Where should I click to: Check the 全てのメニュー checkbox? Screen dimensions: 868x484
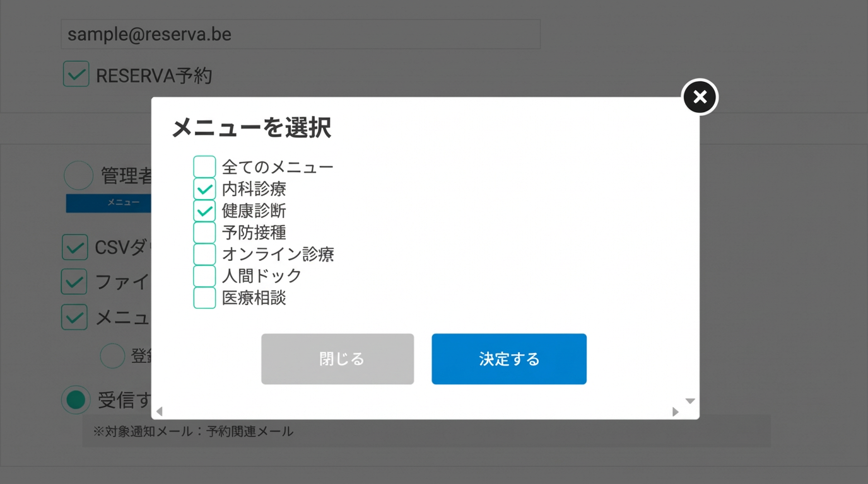pos(204,167)
